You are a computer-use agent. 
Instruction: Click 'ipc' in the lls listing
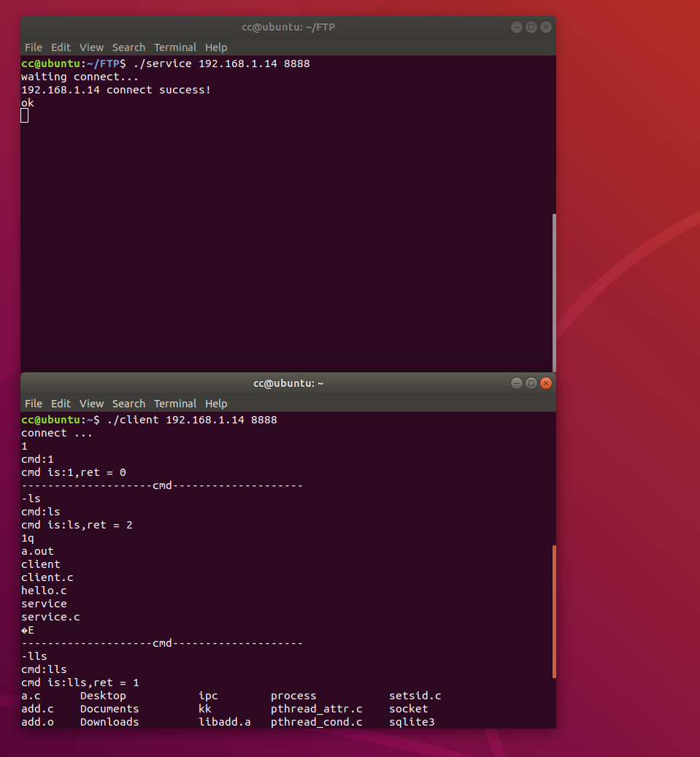tap(208, 696)
